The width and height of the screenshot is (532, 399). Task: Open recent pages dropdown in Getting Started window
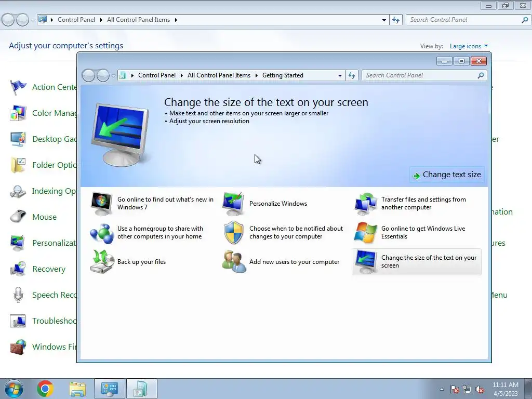click(x=113, y=76)
